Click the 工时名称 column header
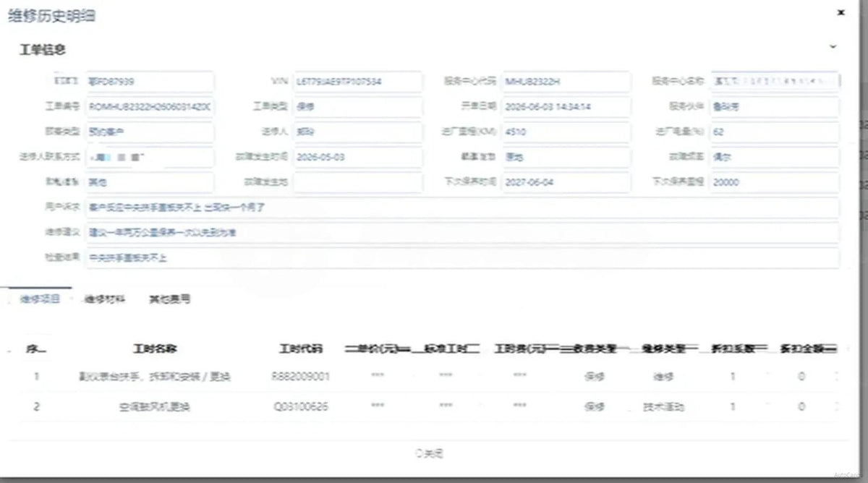The height and width of the screenshot is (483, 868). 155,349
